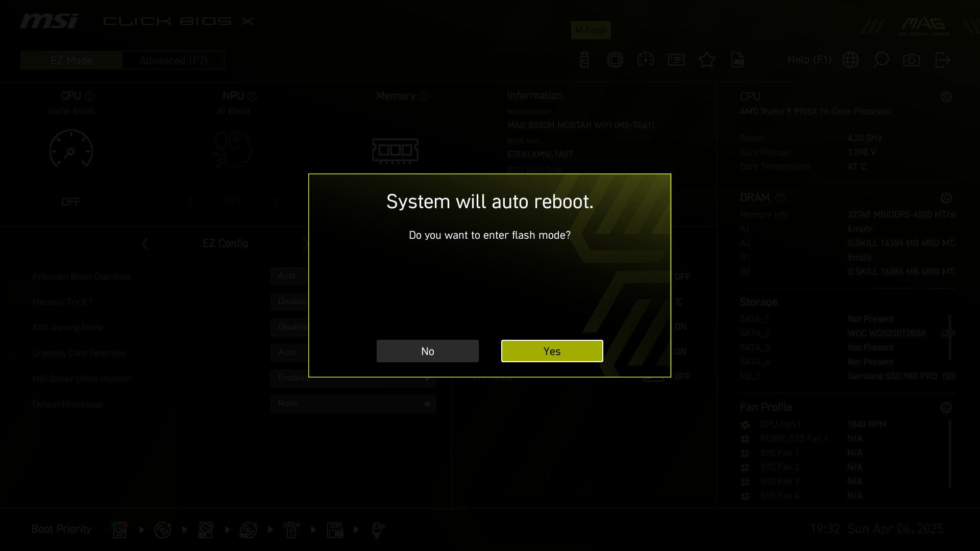Go to next EZ Config page
Screen dimensions: 980x551
305,244
